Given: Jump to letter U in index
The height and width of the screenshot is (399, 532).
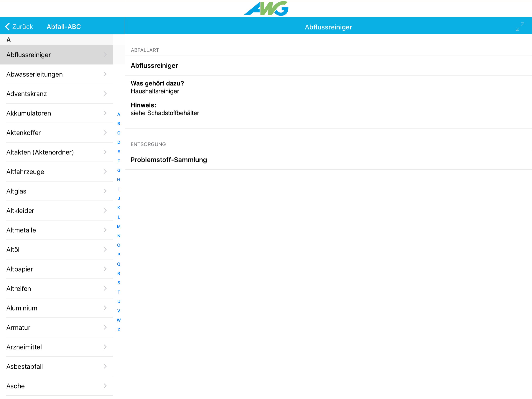Looking at the screenshot, I should point(119,302).
